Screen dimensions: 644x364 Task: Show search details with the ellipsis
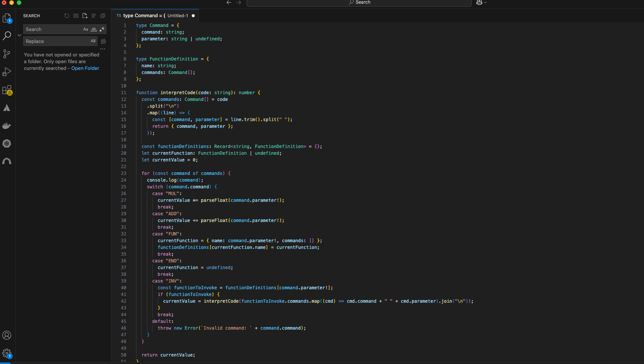(x=103, y=49)
